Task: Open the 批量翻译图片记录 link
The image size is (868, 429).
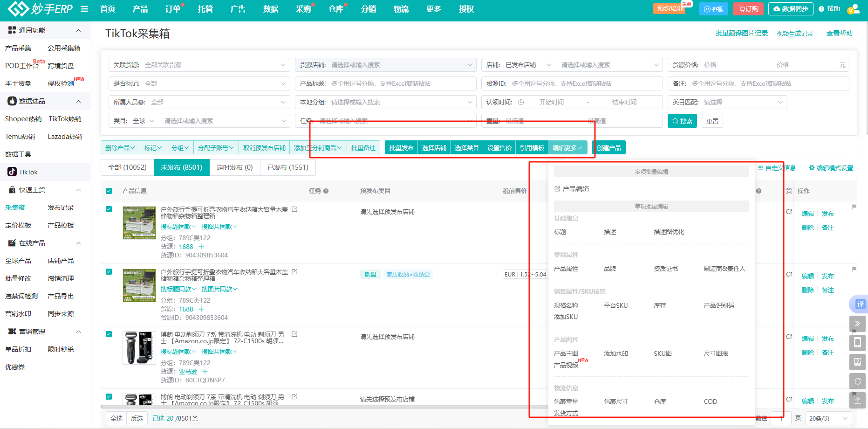Action: (741, 34)
